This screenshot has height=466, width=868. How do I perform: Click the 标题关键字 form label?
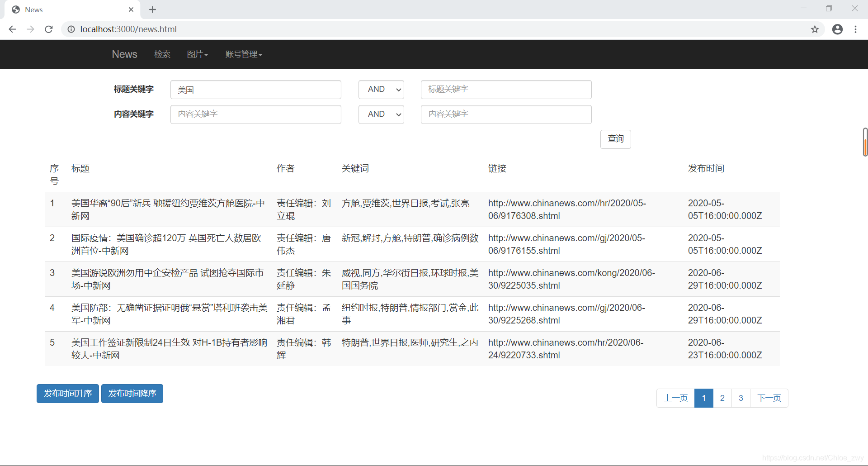click(x=134, y=89)
